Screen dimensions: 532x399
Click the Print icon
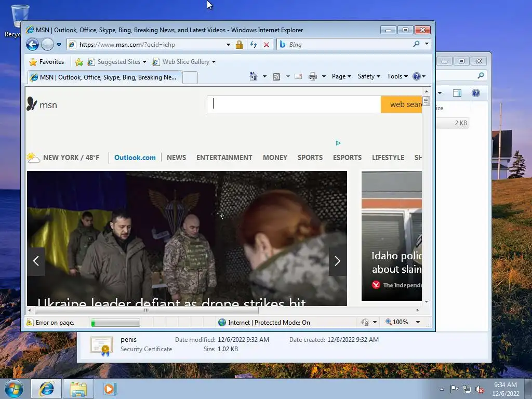point(313,76)
